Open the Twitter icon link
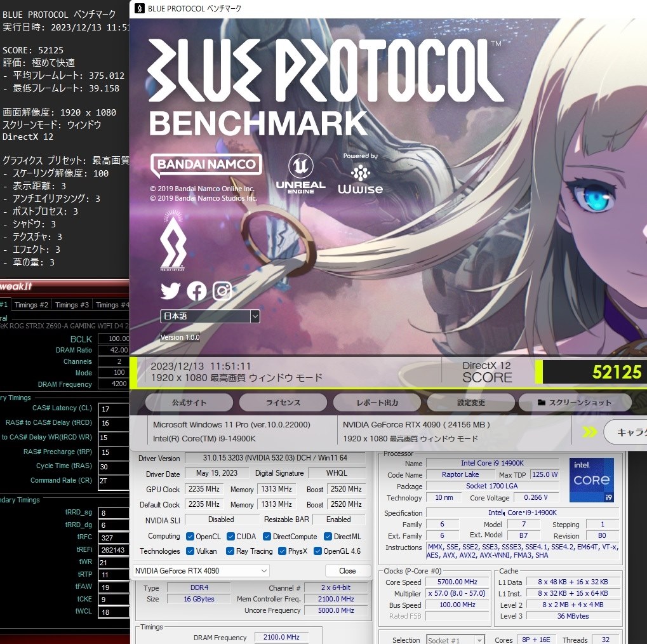The width and height of the screenshot is (647, 644). coord(170,291)
